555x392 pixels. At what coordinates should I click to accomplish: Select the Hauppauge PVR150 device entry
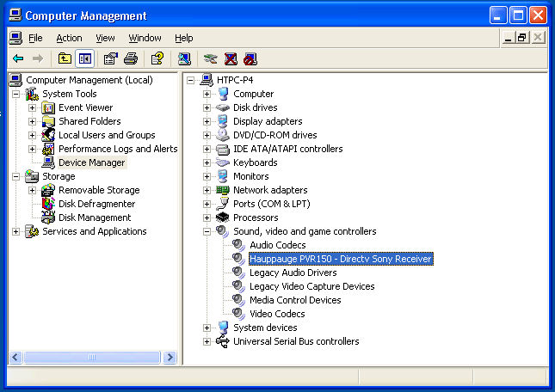(x=340, y=259)
